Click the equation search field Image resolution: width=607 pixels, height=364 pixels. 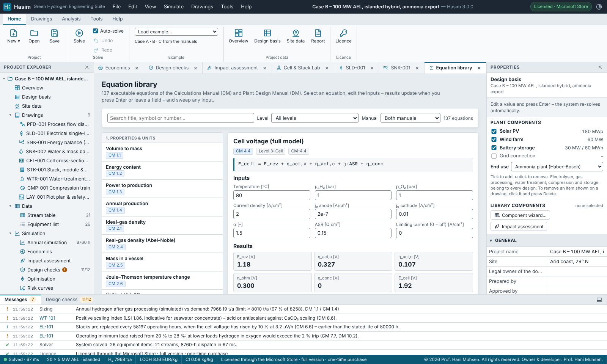(181, 118)
